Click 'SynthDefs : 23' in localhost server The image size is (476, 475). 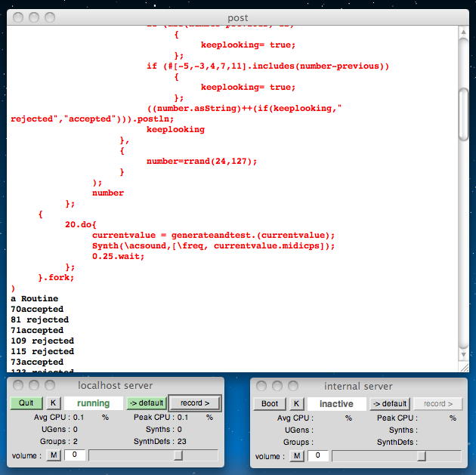pos(160,441)
